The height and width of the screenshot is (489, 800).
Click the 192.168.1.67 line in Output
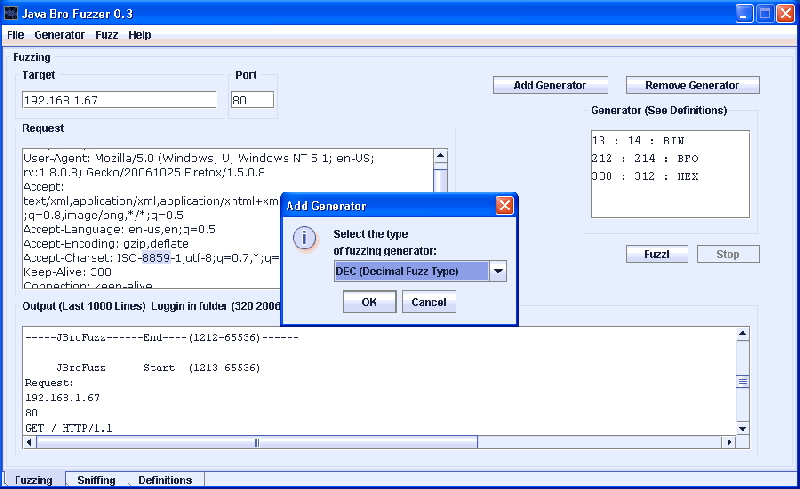(x=62, y=398)
